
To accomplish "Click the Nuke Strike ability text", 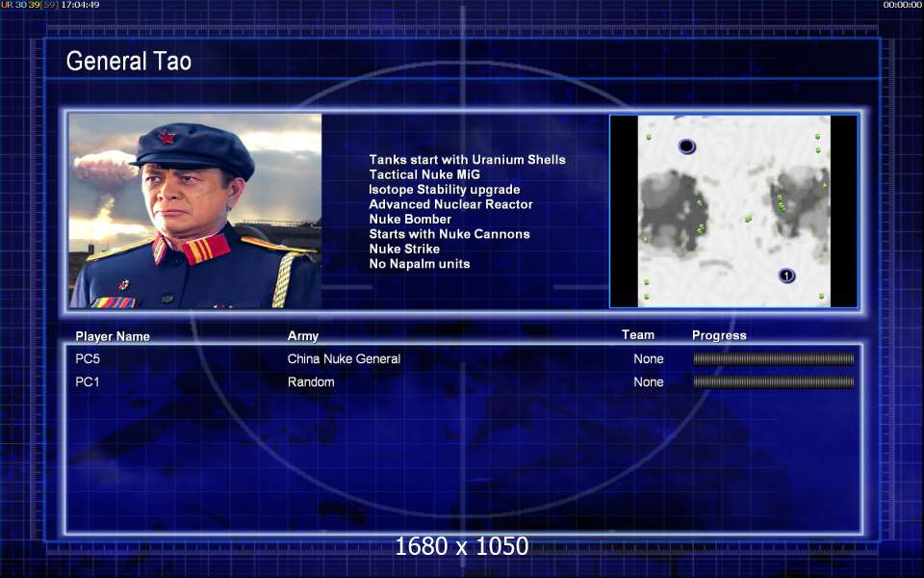I will click(404, 249).
